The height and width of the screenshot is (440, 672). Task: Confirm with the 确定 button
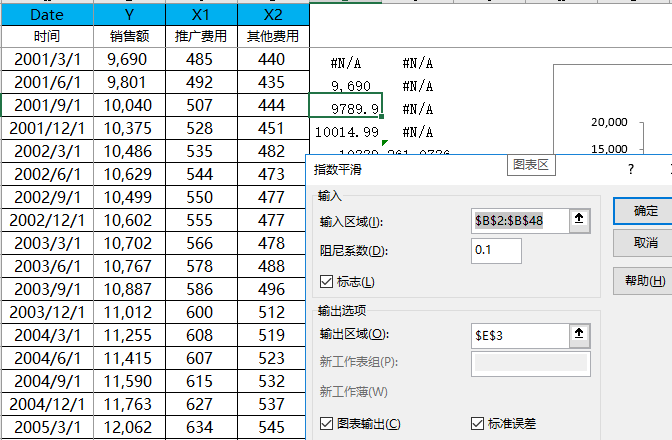pos(645,211)
